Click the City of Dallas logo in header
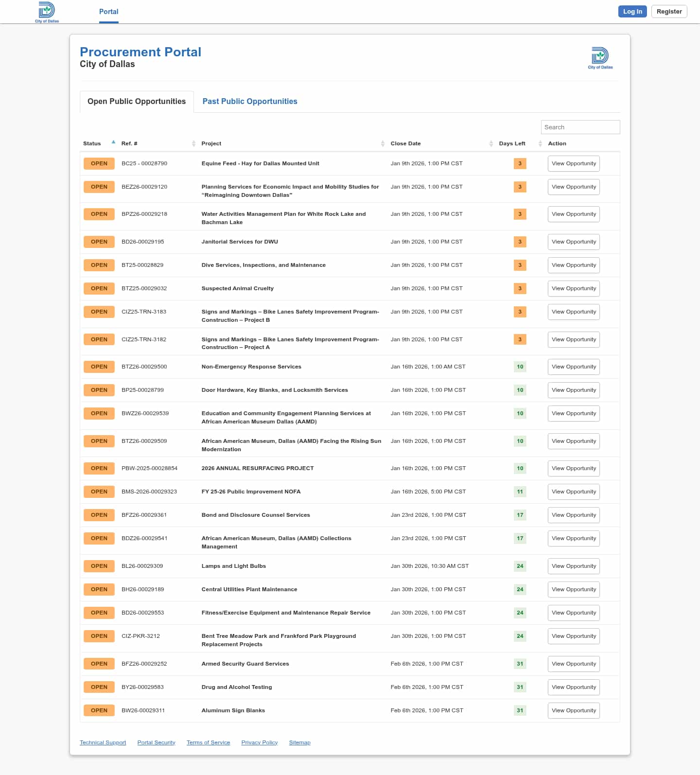This screenshot has width=700, height=775. point(47,12)
